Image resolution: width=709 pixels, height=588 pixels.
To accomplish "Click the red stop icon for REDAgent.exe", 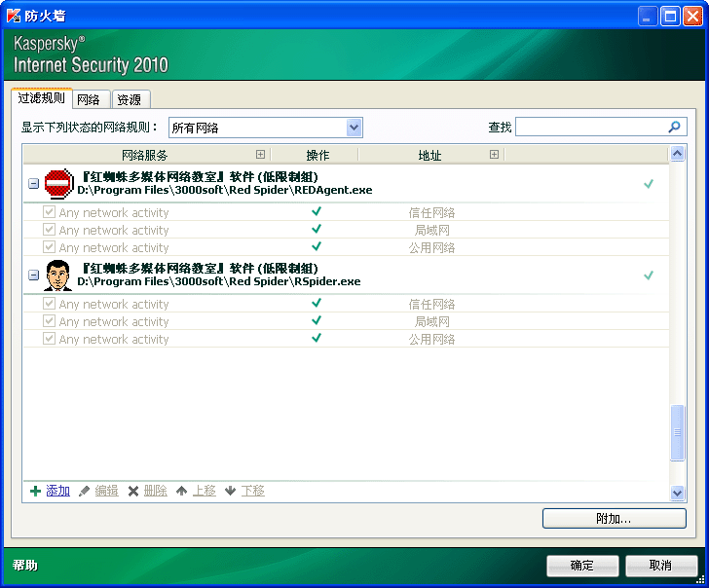I will pyautogui.click(x=59, y=183).
